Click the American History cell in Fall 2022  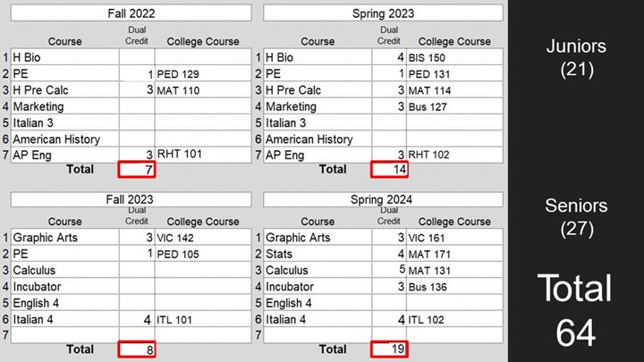[x=65, y=139]
